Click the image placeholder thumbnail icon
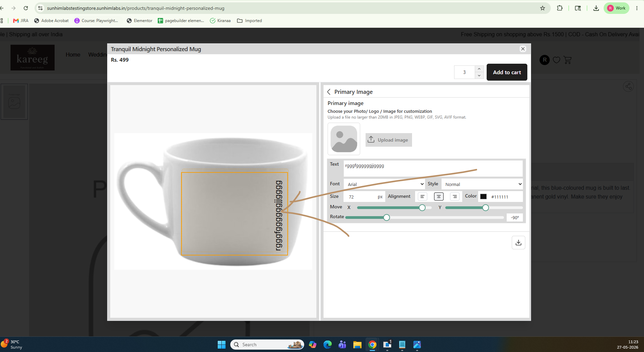The width and height of the screenshot is (644, 352). [344, 139]
